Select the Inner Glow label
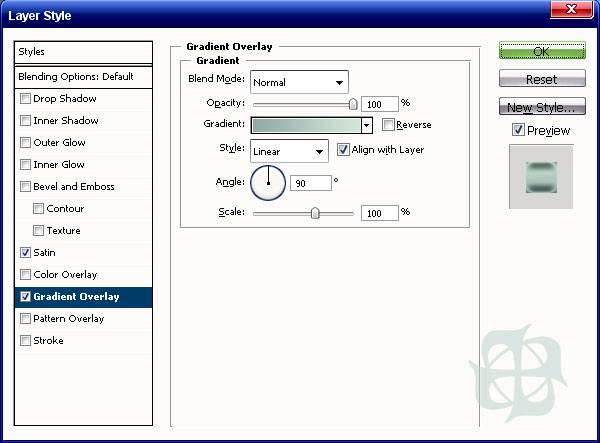 click(59, 165)
